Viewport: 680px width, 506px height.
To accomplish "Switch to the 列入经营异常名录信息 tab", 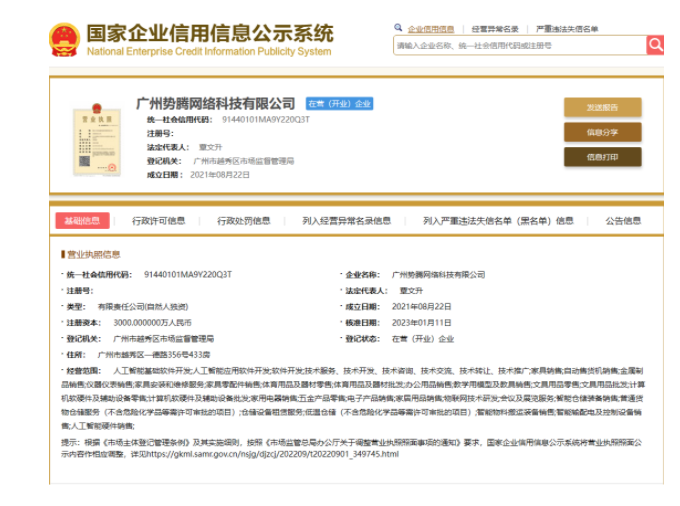I will point(346,221).
